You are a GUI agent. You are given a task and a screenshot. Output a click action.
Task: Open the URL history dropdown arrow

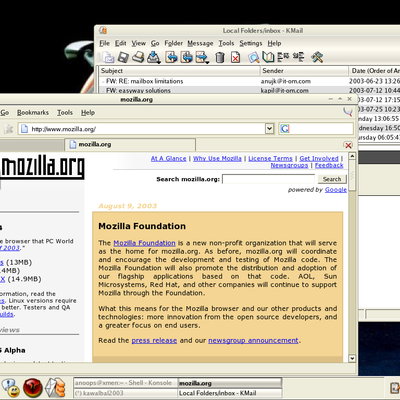pos(269,129)
